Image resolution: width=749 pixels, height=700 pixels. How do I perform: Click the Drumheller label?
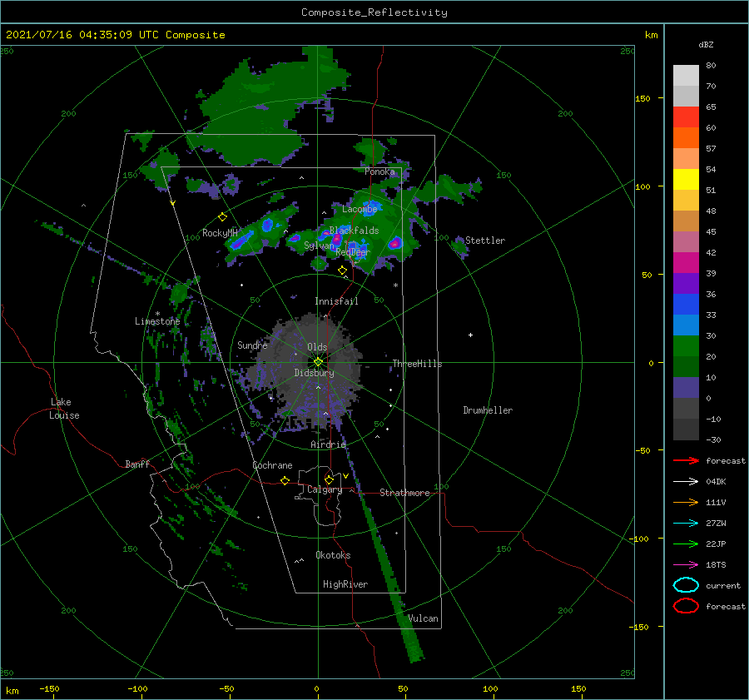pos(488,410)
